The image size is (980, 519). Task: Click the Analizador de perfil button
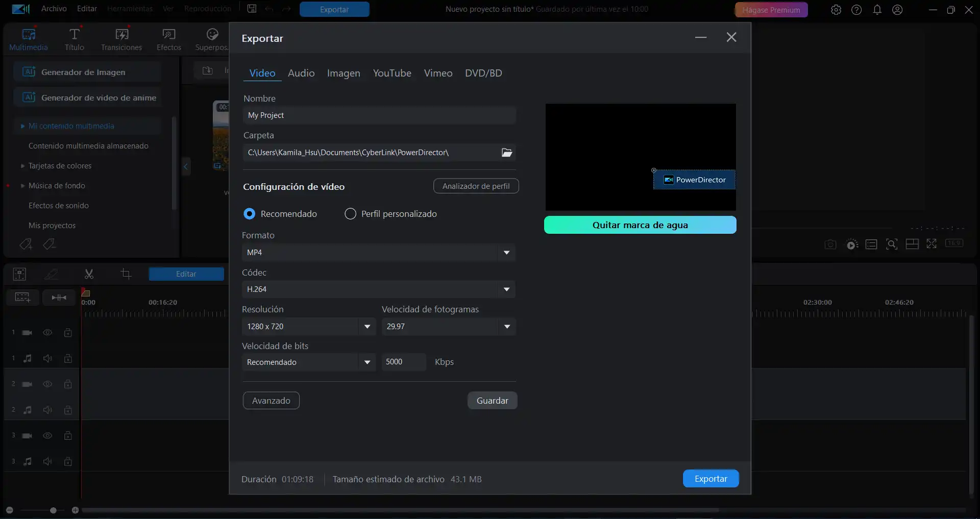click(476, 186)
